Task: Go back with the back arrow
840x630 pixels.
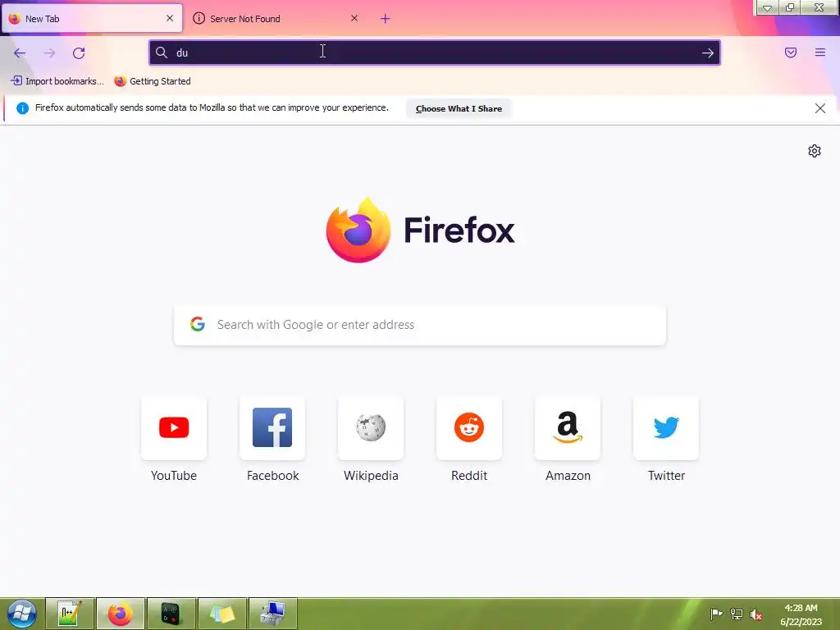Action: coord(20,52)
